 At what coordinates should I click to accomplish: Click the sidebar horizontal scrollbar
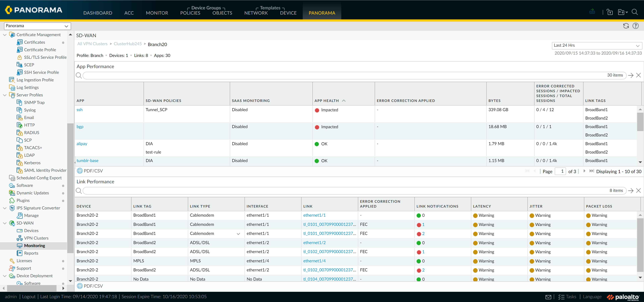[x=32, y=288]
